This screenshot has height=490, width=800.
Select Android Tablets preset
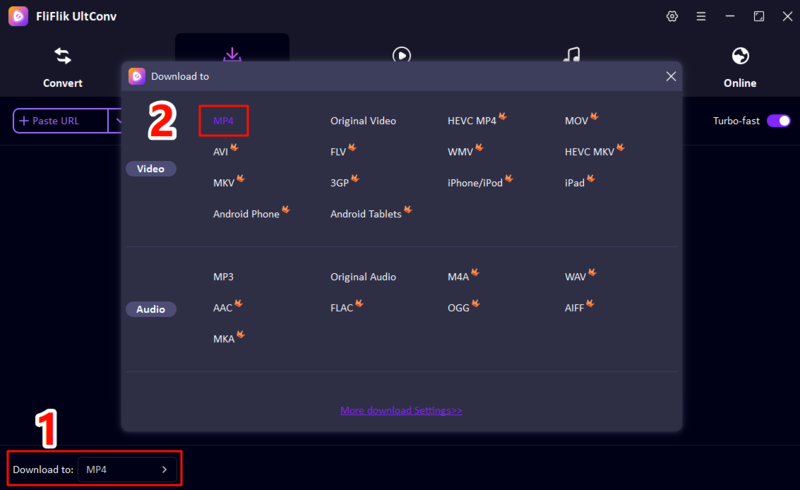coord(366,214)
